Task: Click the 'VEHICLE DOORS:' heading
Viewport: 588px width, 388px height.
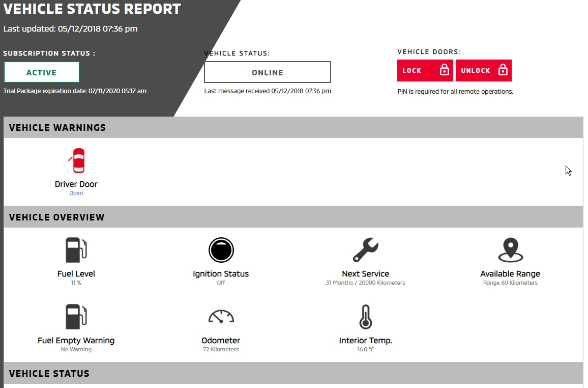Action: pyautogui.click(x=429, y=52)
